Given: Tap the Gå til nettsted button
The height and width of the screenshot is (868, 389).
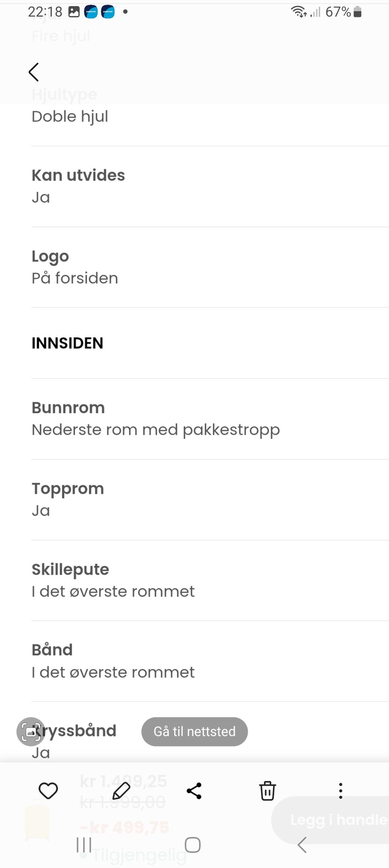Looking at the screenshot, I should pyautogui.click(x=194, y=731).
